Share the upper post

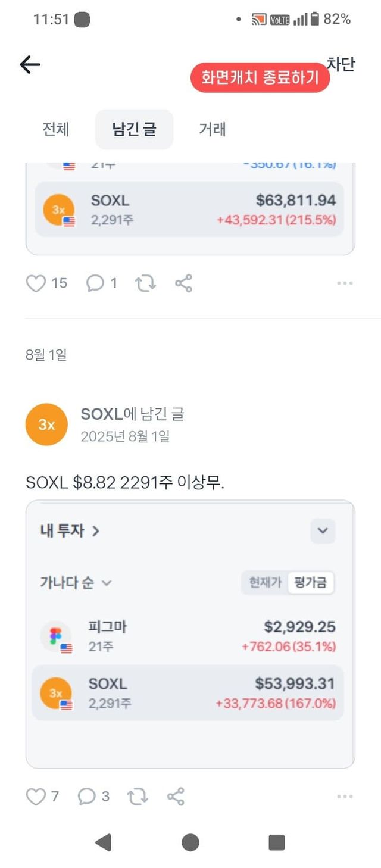click(183, 283)
